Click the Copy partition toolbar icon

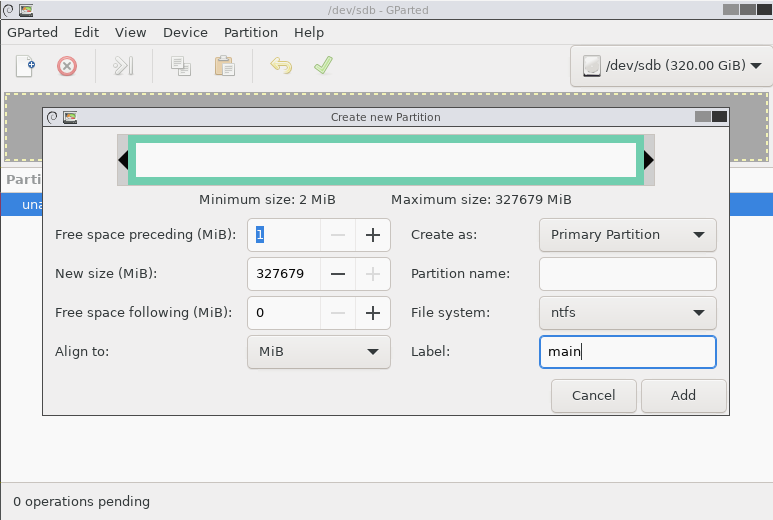tap(181, 66)
